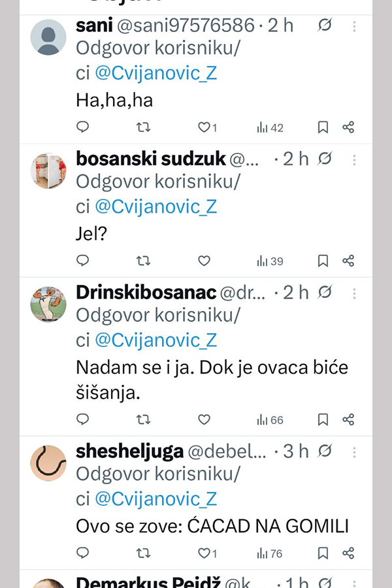Retweet sani's "Ha,ha,ha" reply
The width and height of the screenshot is (392, 588).
pyautogui.click(x=143, y=127)
